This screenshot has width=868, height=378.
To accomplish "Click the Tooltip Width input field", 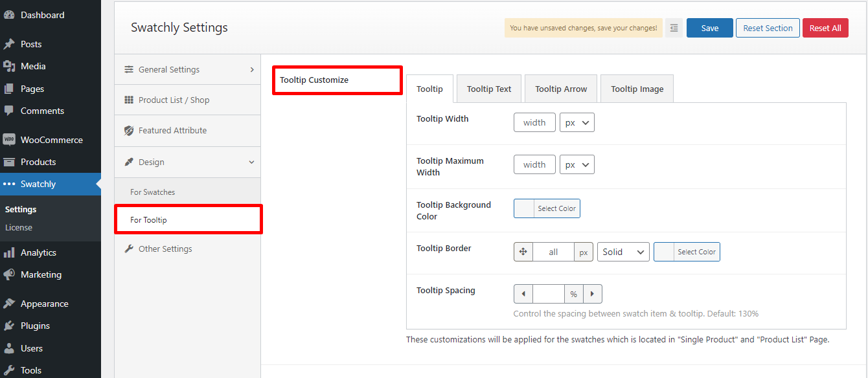I will click(x=534, y=122).
